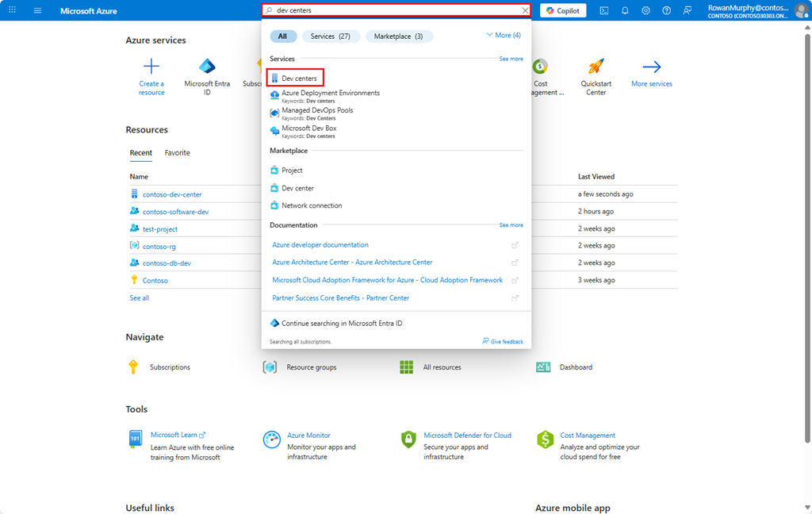Open the Cost Management tool link
Viewport: 812px width, 514px height.
(588, 435)
